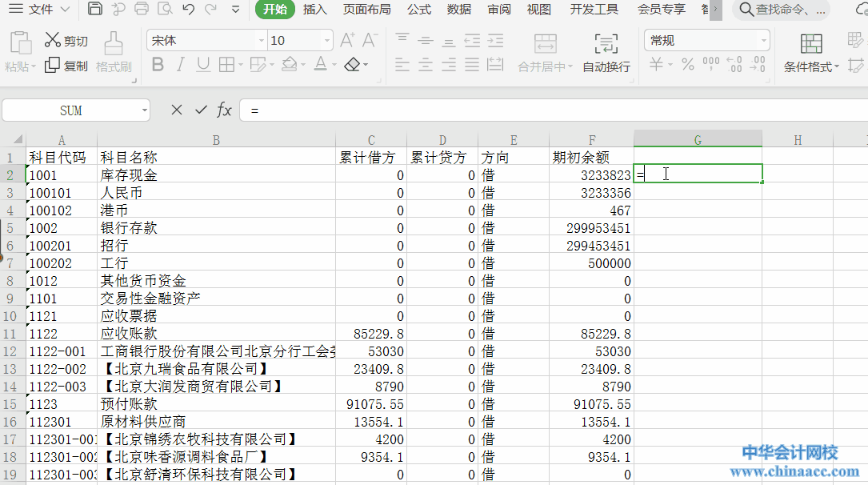Increase font size with A+ icon

coord(347,40)
